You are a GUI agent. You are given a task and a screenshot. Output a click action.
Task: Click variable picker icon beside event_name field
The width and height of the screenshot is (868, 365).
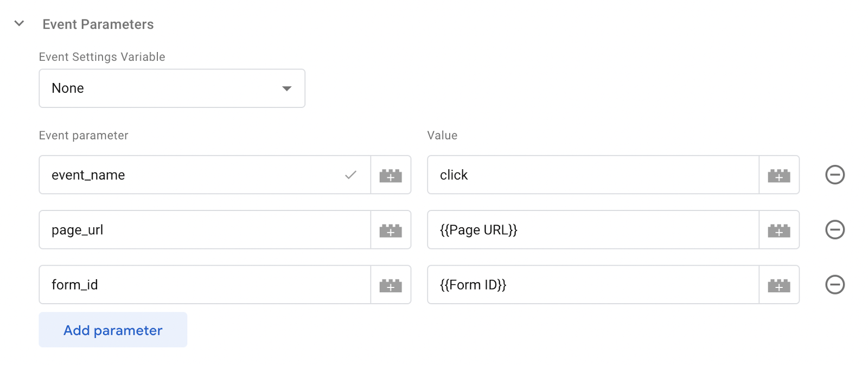391,175
